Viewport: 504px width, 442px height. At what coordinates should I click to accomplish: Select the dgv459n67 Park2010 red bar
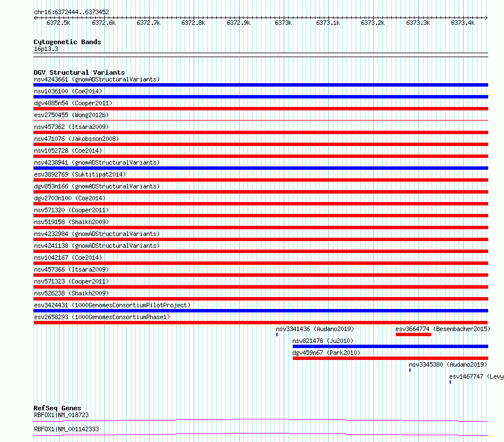point(390,358)
